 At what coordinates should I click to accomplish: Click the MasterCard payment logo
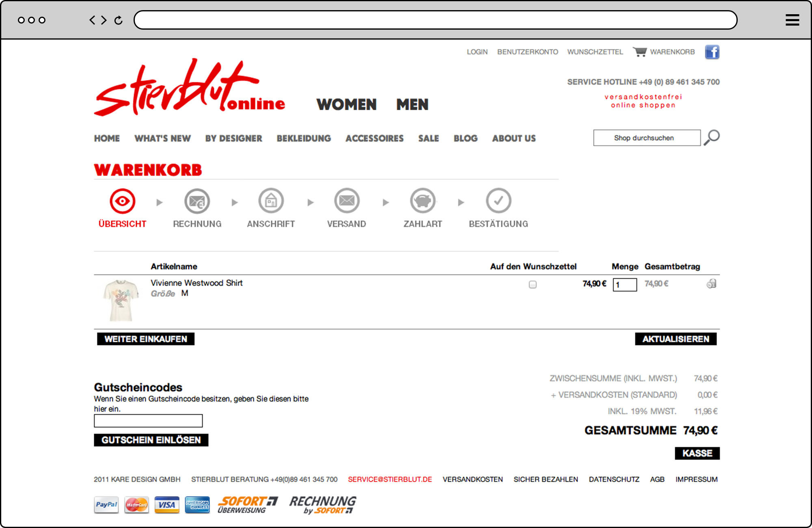click(x=136, y=504)
